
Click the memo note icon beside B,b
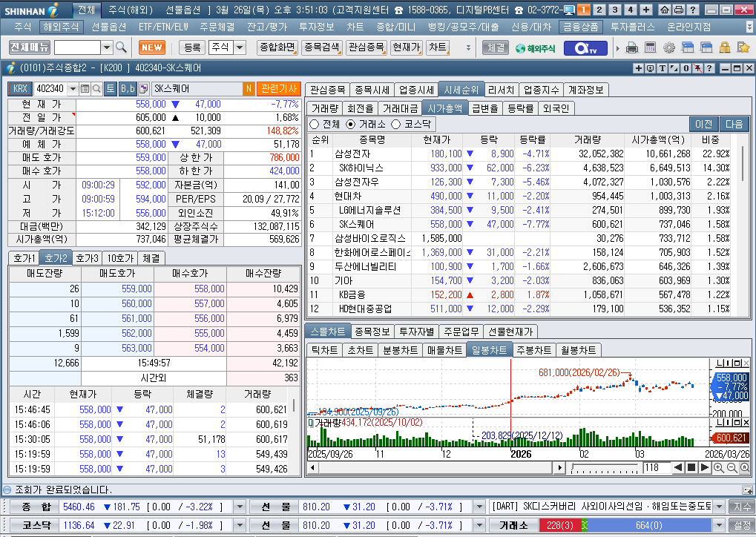click(x=143, y=89)
